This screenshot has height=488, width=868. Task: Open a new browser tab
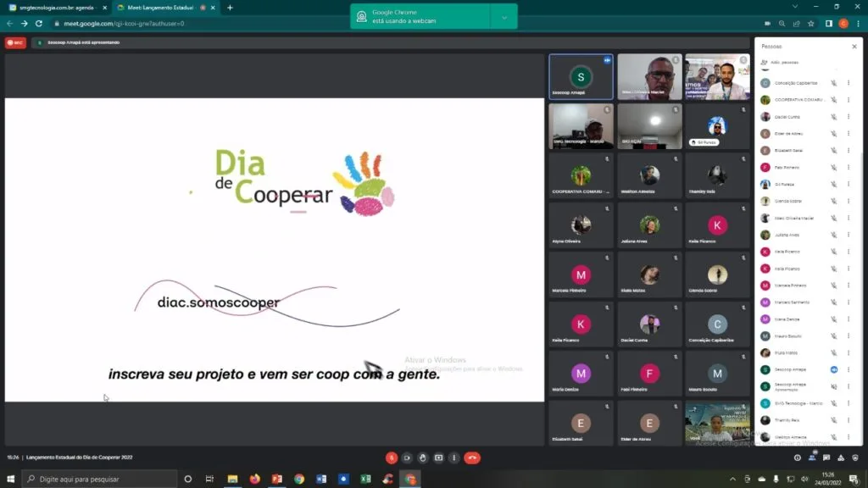click(230, 8)
